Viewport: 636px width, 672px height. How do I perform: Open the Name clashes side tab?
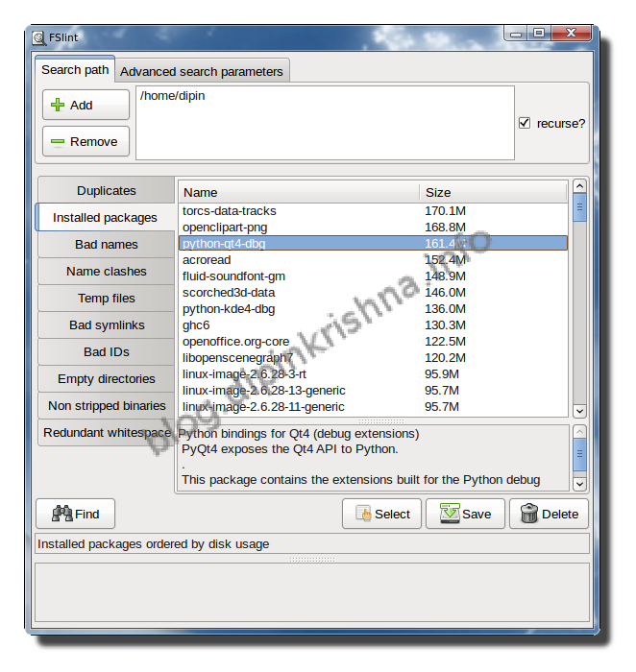107,272
